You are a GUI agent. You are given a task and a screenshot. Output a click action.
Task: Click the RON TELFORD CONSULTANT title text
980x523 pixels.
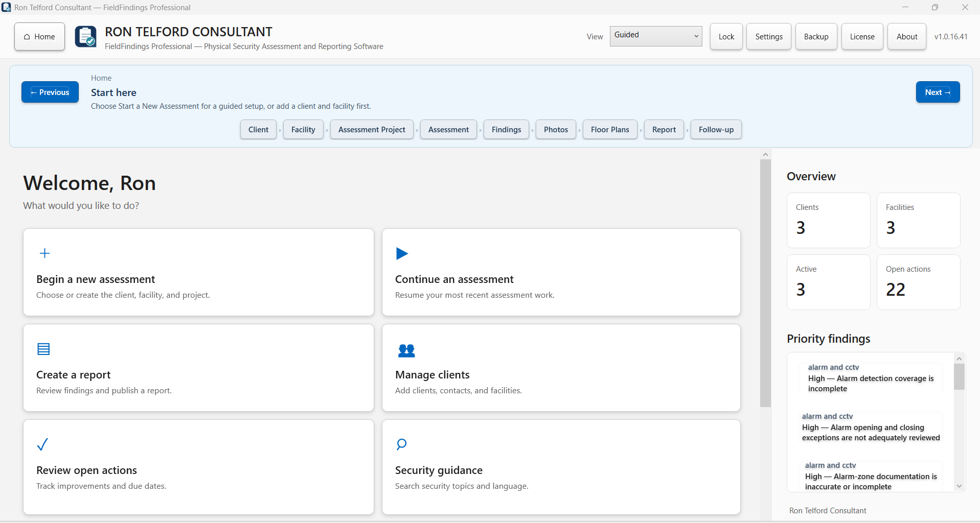click(189, 32)
